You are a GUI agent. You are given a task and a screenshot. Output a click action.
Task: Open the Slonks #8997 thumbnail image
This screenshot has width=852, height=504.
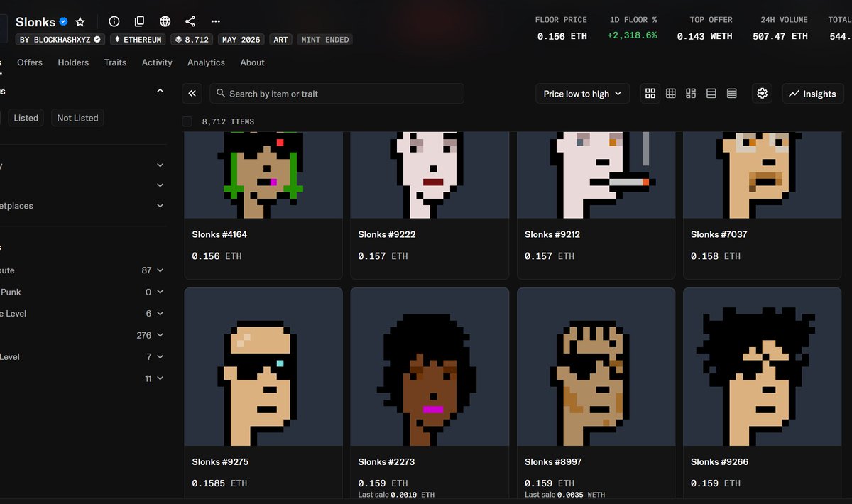(596, 367)
